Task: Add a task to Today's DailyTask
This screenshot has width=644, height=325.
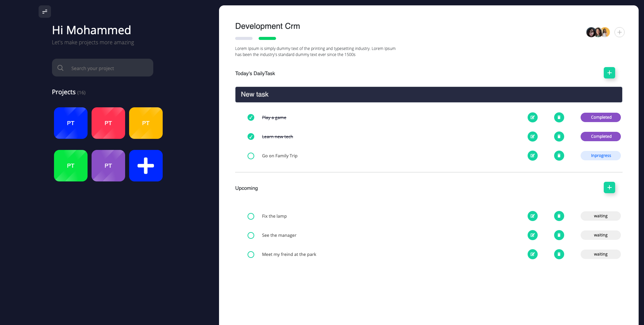Action: tap(609, 73)
